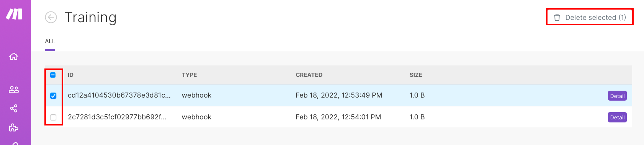Click the SIZE column header
Screen dimensions: 644x145
point(416,75)
